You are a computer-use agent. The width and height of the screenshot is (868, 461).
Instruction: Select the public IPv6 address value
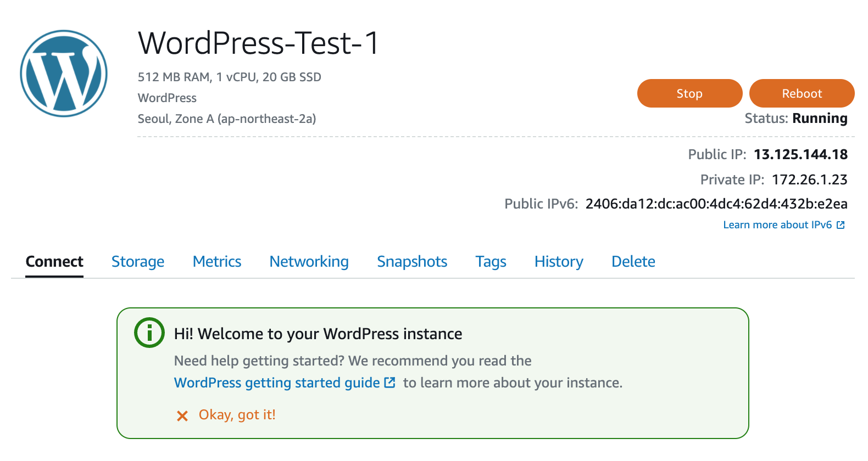(x=716, y=204)
